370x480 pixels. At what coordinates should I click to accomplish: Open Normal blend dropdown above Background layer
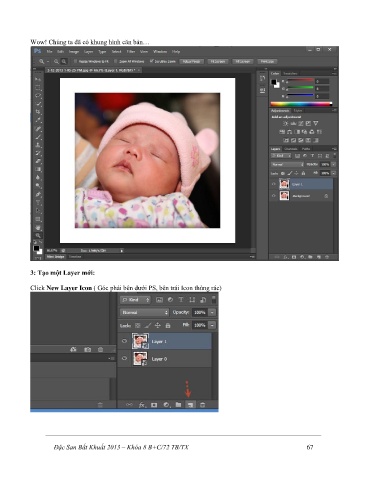tap(287, 164)
